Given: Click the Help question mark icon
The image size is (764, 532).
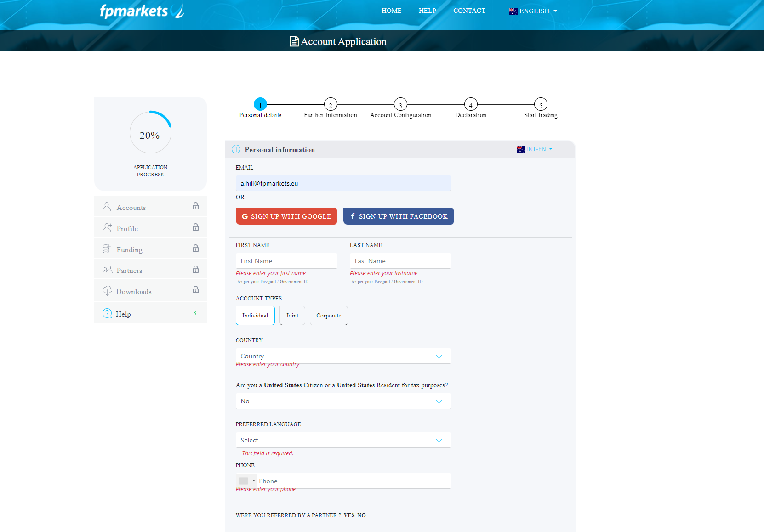Looking at the screenshot, I should click(107, 313).
